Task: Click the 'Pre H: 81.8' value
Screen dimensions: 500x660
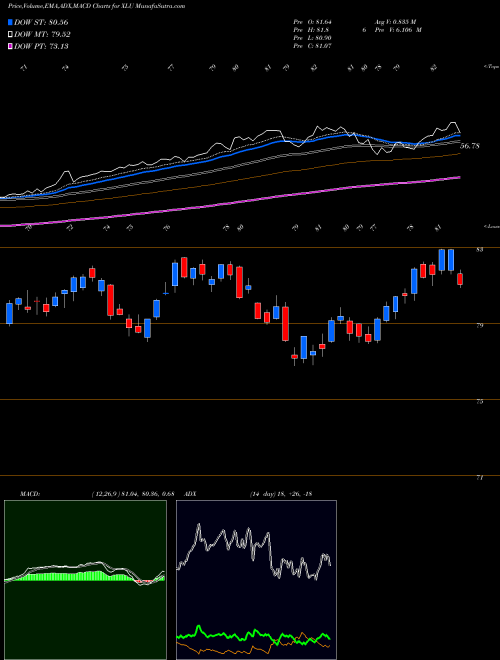Action: [x=311, y=30]
